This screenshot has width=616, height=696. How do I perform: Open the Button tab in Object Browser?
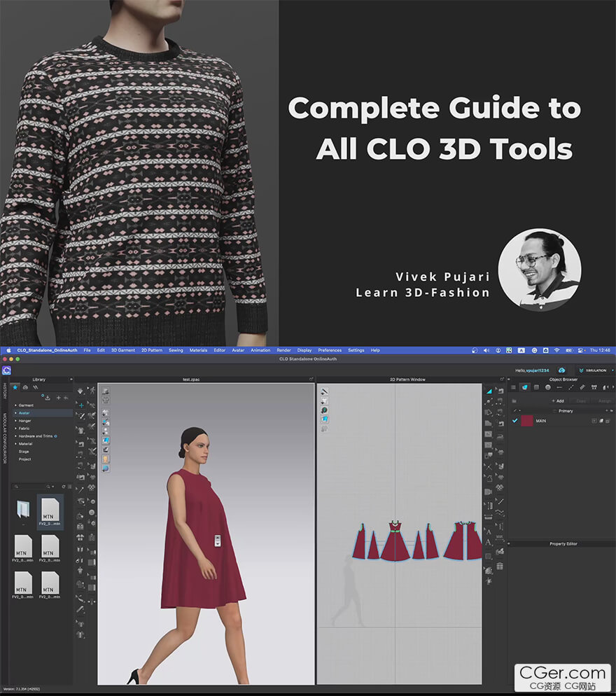(547, 387)
